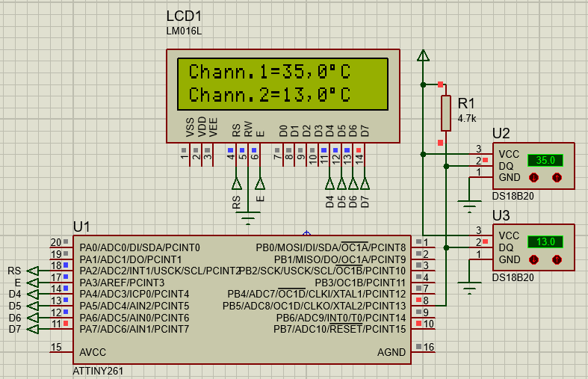This screenshot has width=588, height=379.
Task: Click the D4 terminal below the LCD
Action: [x=329, y=183]
